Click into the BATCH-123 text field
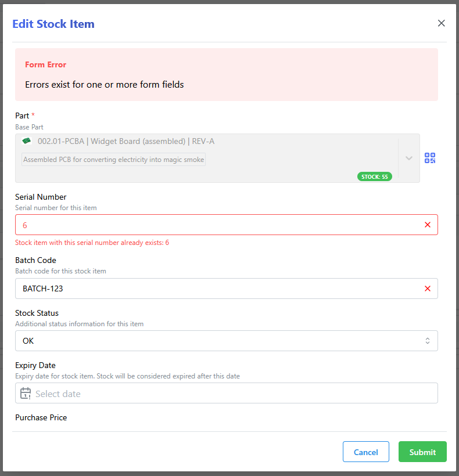The height and width of the screenshot is (476, 459). pos(215,289)
